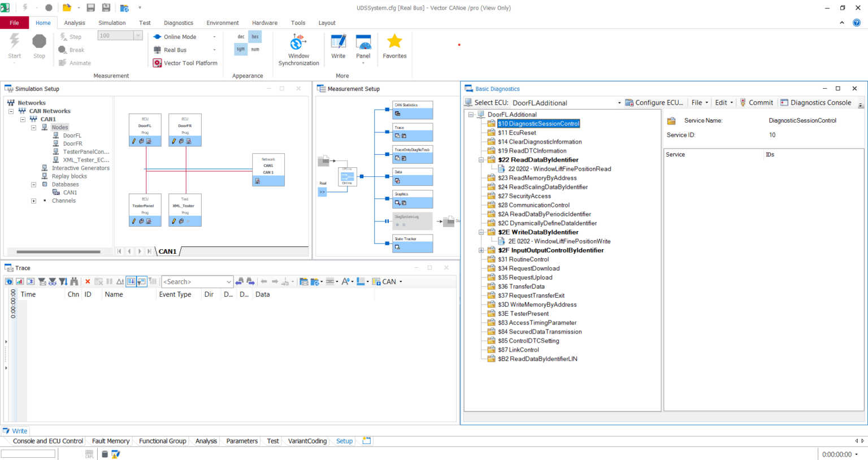Image resolution: width=868 pixels, height=460 pixels.
Task: Click the red X to clear the Trace window
Action: (88, 281)
